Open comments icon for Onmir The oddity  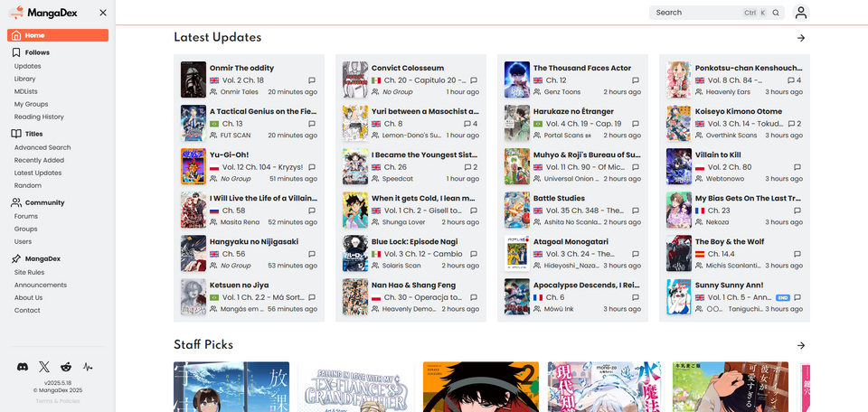312,80
